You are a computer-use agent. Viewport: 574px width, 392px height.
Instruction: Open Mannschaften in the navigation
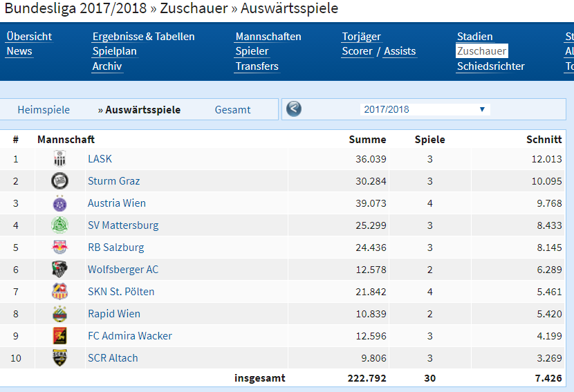click(268, 37)
